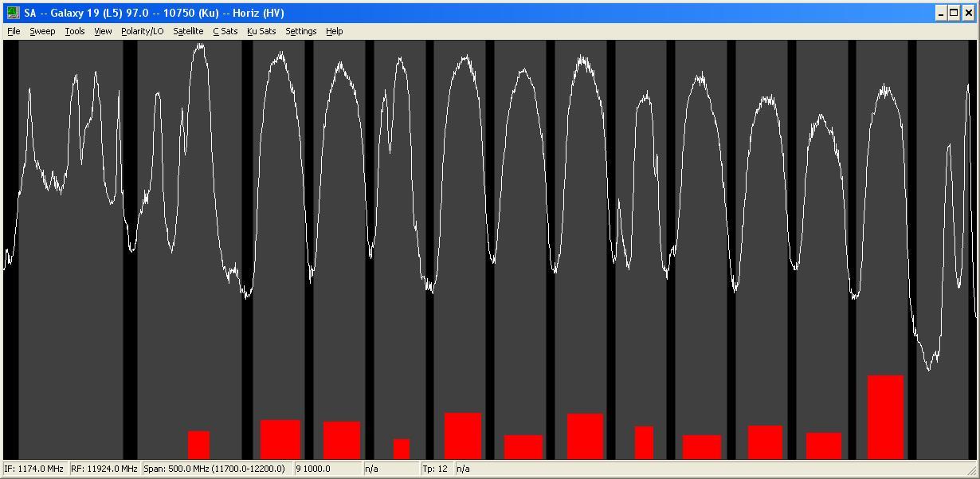Click the RF 11924.0 MHz status field
The width and height of the screenshot is (980, 479).
[104, 469]
